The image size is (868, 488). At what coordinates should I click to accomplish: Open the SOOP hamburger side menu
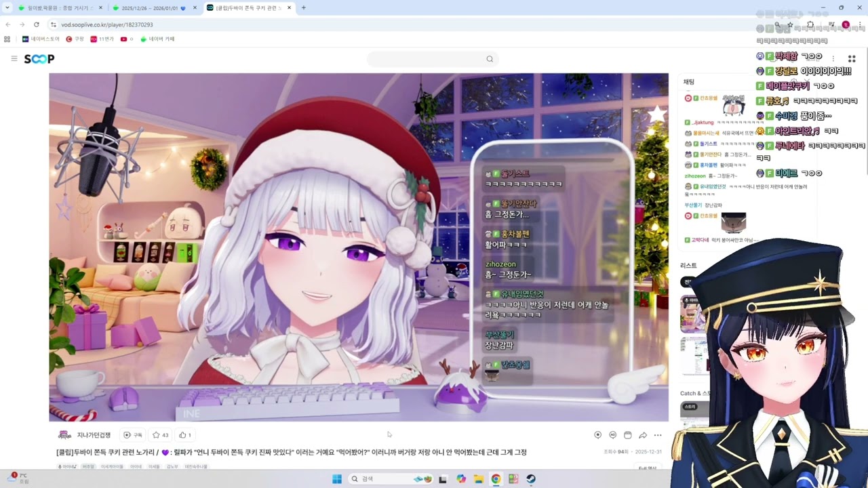(x=14, y=59)
